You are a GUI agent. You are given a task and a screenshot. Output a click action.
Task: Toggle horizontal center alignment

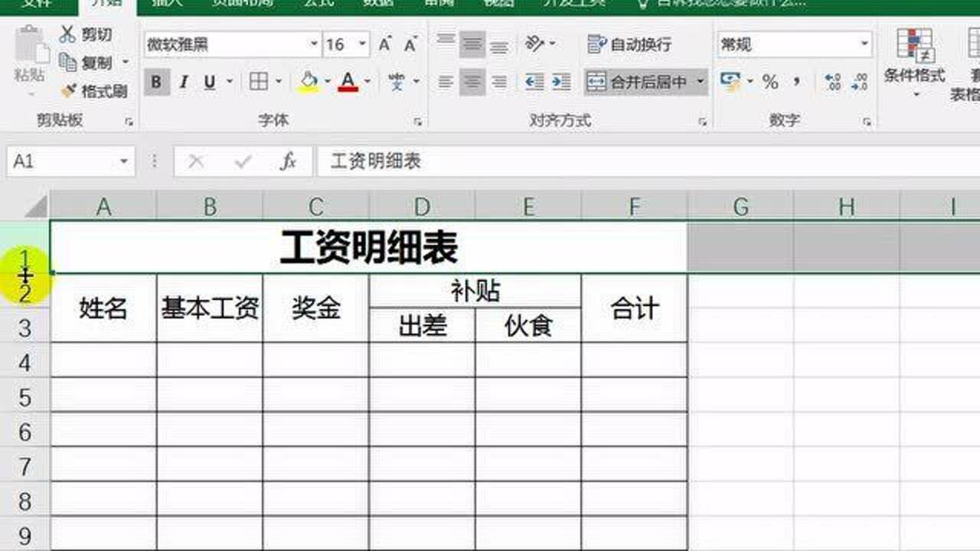click(x=472, y=81)
